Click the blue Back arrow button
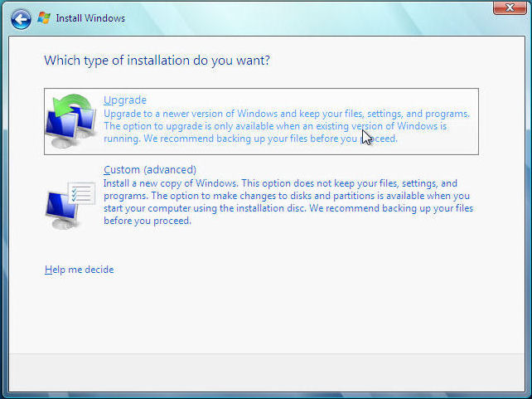This screenshot has height=399, width=532. point(21,18)
